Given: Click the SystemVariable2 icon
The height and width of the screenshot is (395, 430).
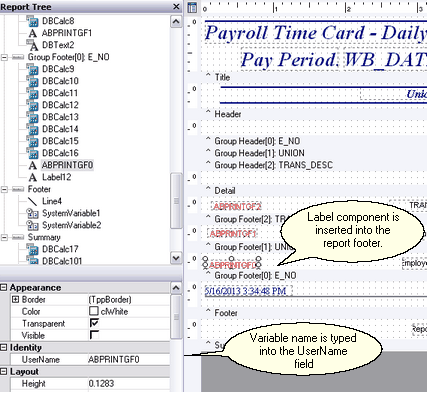Looking at the screenshot, I should coord(33,225).
